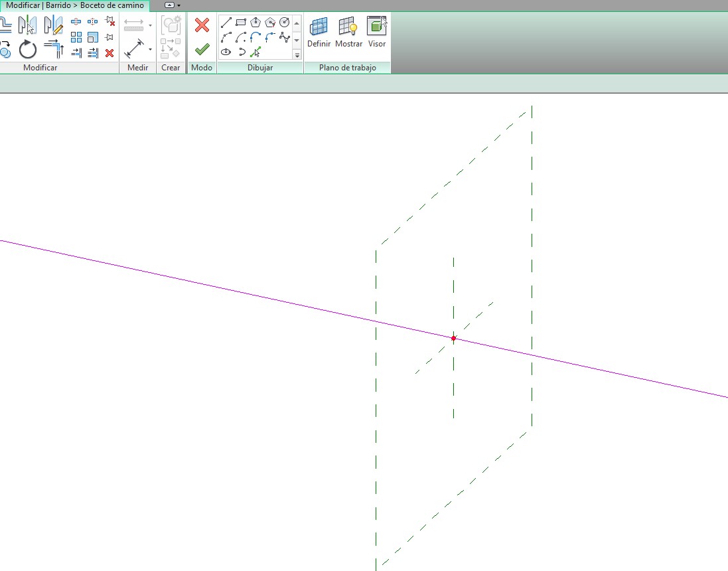Click the Modificar panel title
The width and height of the screenshot is (728, 571).
(40, 67)
